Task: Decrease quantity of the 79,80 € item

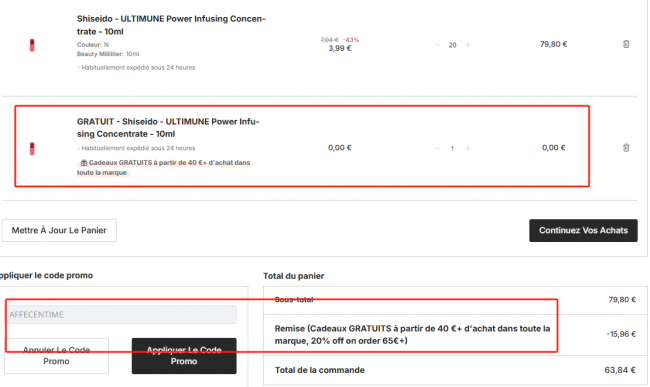Action: (437, 44)
